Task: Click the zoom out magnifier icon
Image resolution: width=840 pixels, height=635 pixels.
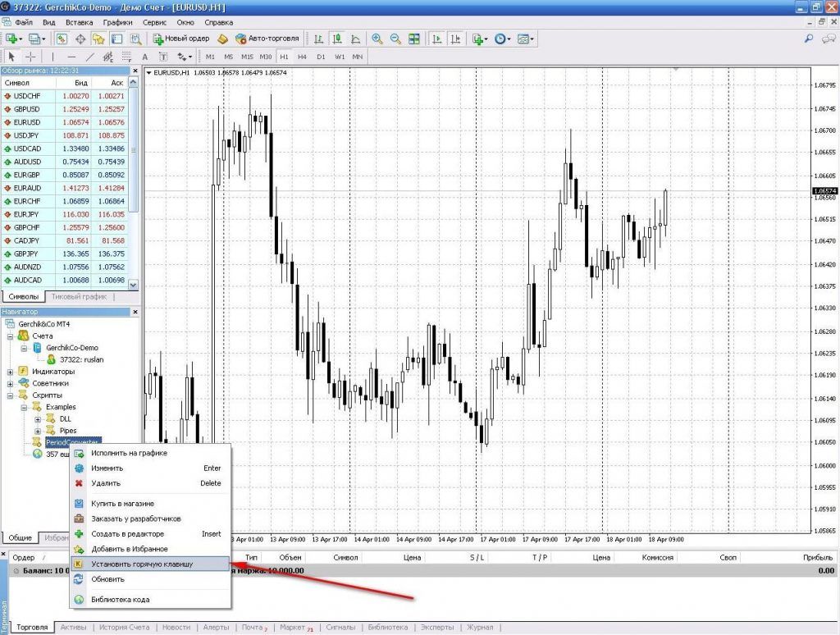Action: pyautogui.click(x=395, y=39)
